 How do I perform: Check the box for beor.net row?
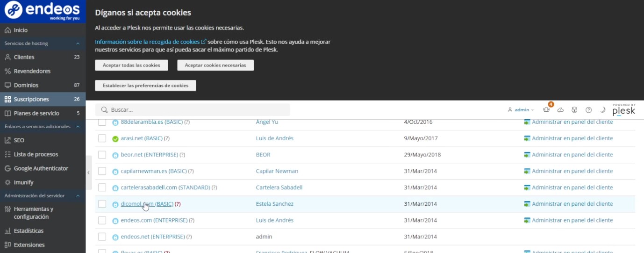point(102,155)
